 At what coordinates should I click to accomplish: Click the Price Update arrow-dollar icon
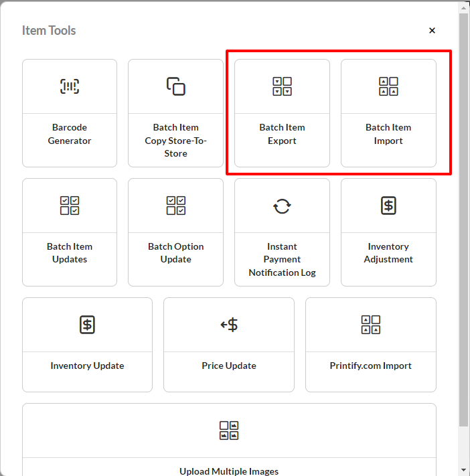click(229, 325)
